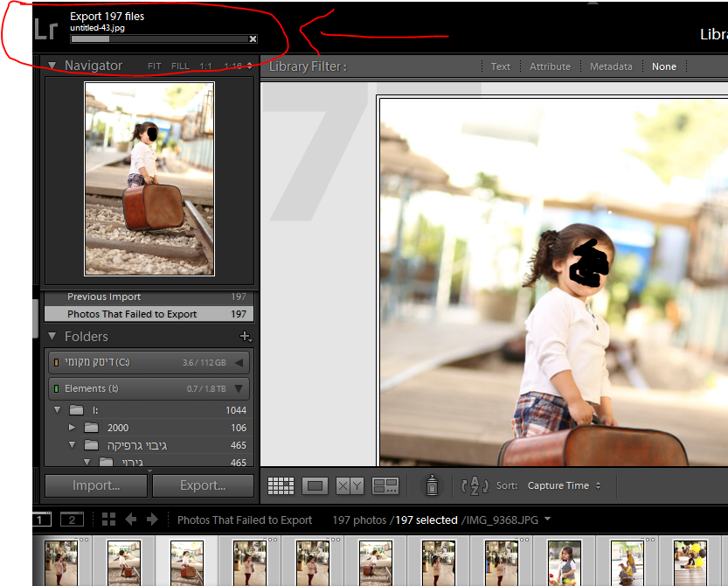
Task: Toggle second monitor display button 2
Action: (72, 520)
